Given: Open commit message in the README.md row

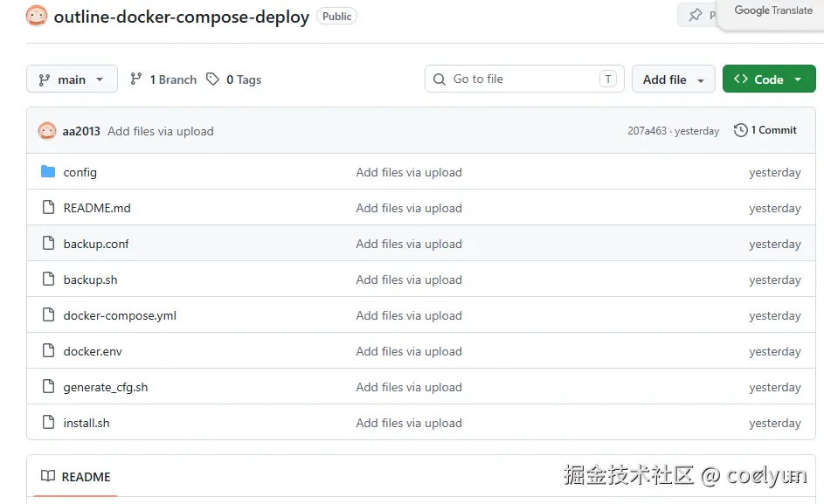Looking at the screenshot, I should coord(409,208).
